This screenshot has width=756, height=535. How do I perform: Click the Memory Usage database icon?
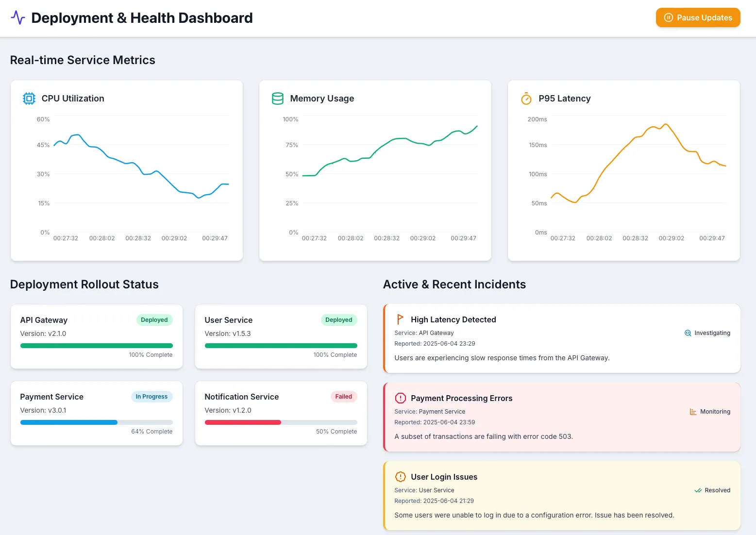pos(278,99)
